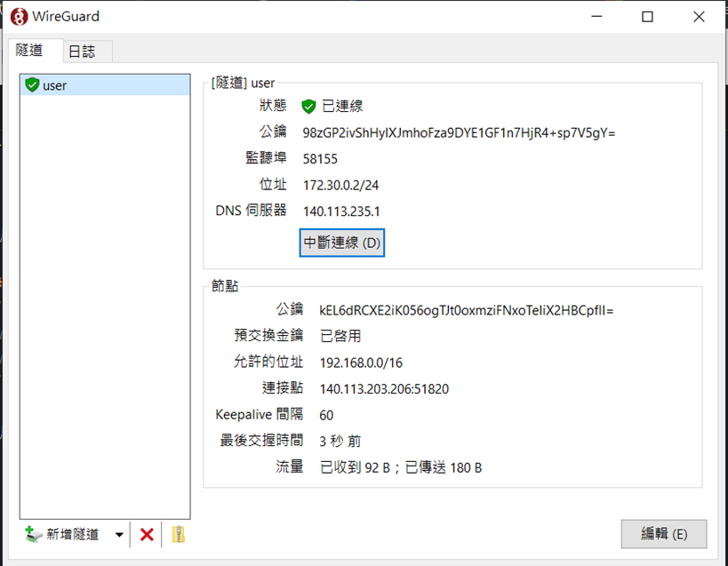Click the peer public key starting with kEL6

point(466,310)
